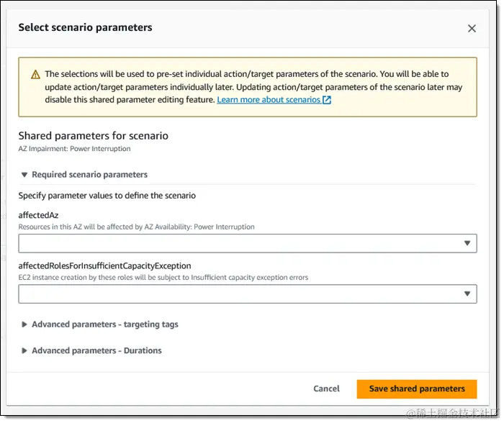
Task: Collapse the Required scenario parameters heading
Action: pos(89,175)
